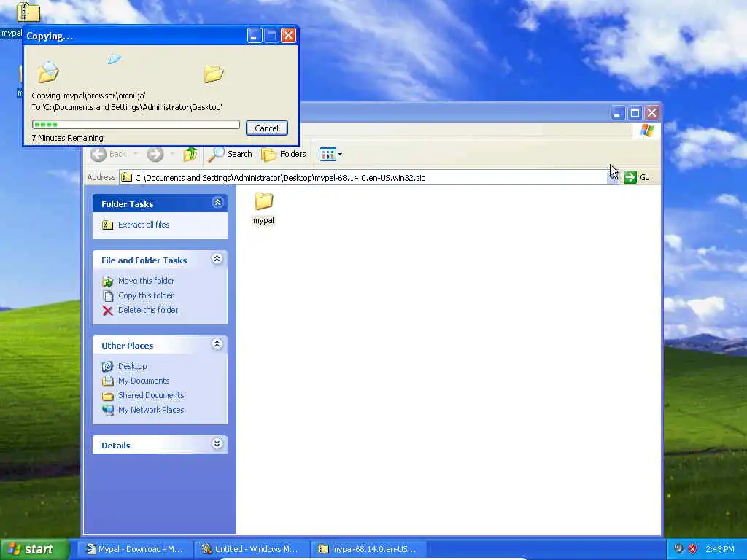Click Copy this folder

pos(146,295)
